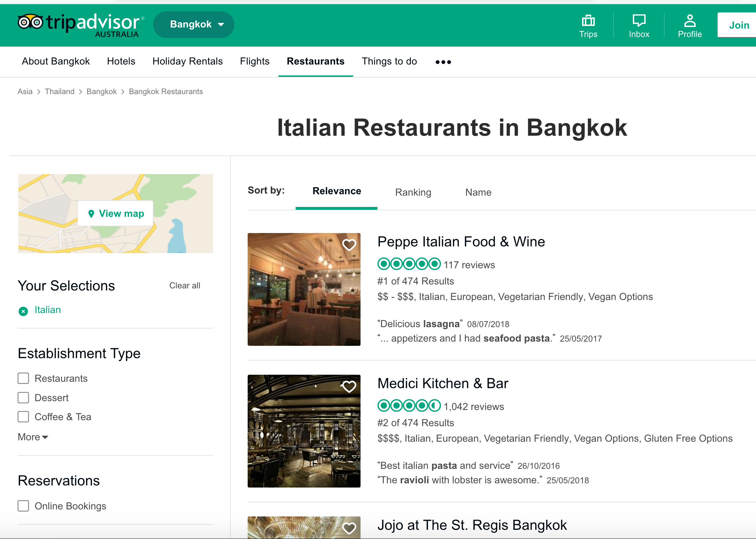Open the Trips suitcase icon
This screenshot has height=539, width=756.
pyautogui.click(x=588, y=21)
